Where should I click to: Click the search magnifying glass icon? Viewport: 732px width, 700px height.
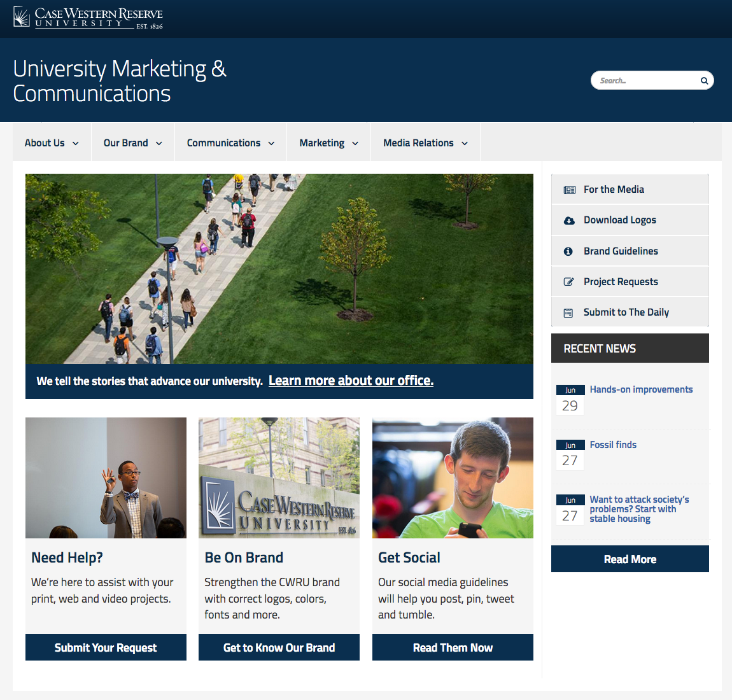[704, 81]
